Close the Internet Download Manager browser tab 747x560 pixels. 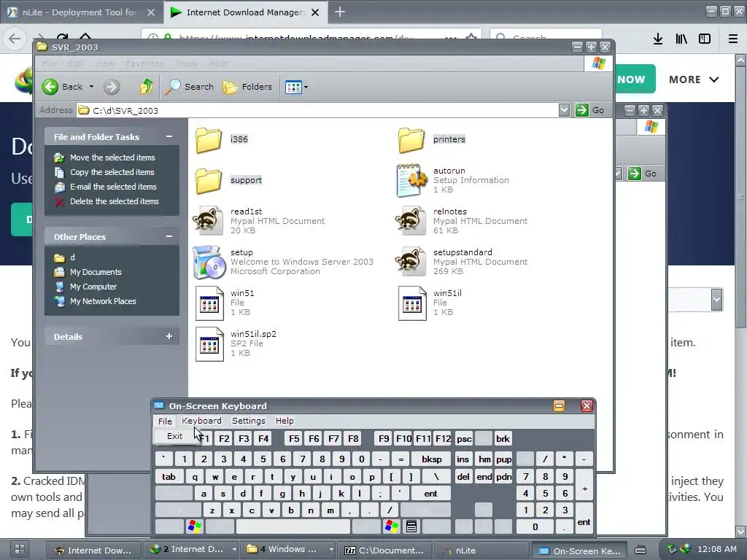[315, 12]
